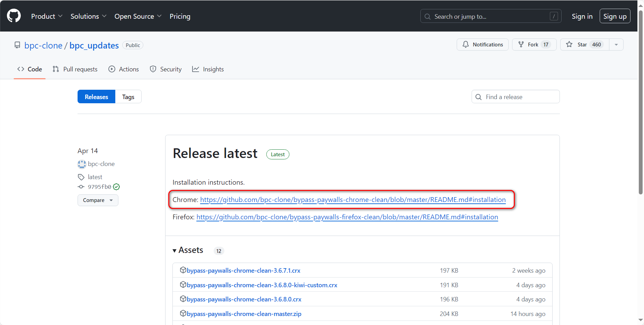Open the bpc_updates repository link
Viewport: 644px width, 325px height.
pyautogui.click(x=94, y=45)
